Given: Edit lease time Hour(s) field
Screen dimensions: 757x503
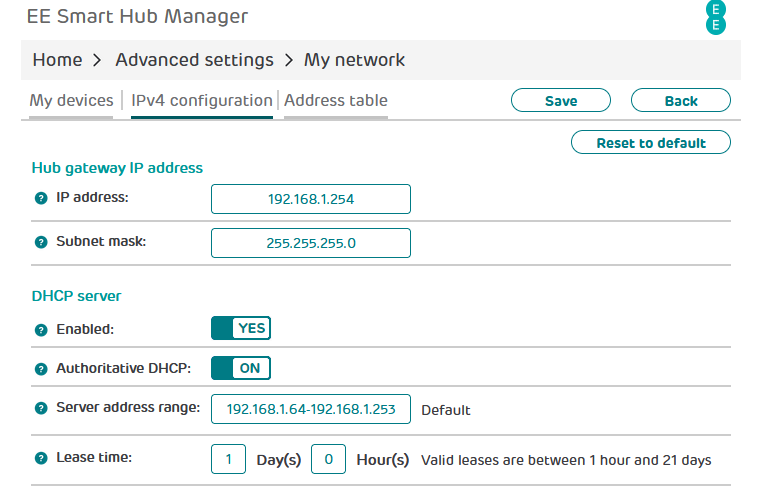Looking at the screenshot, I should click(328, 459).
